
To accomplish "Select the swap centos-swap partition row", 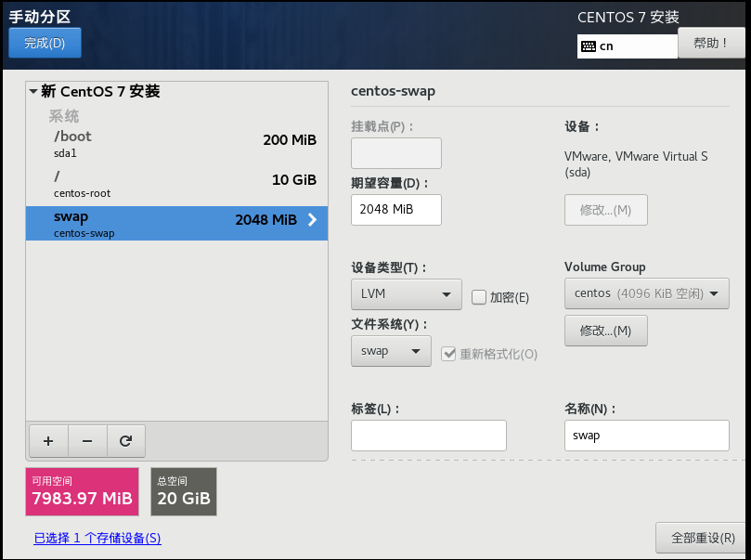I will pos(176,223).
